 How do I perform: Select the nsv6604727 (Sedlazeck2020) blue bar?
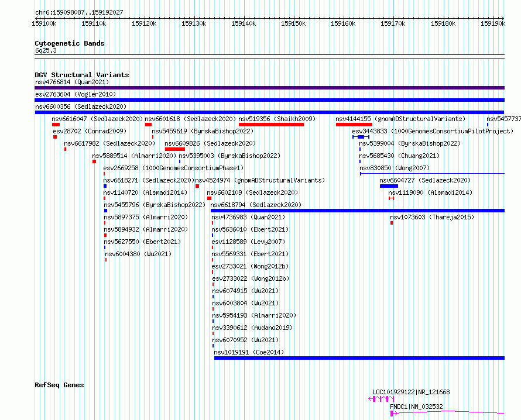tap(389, 186)
